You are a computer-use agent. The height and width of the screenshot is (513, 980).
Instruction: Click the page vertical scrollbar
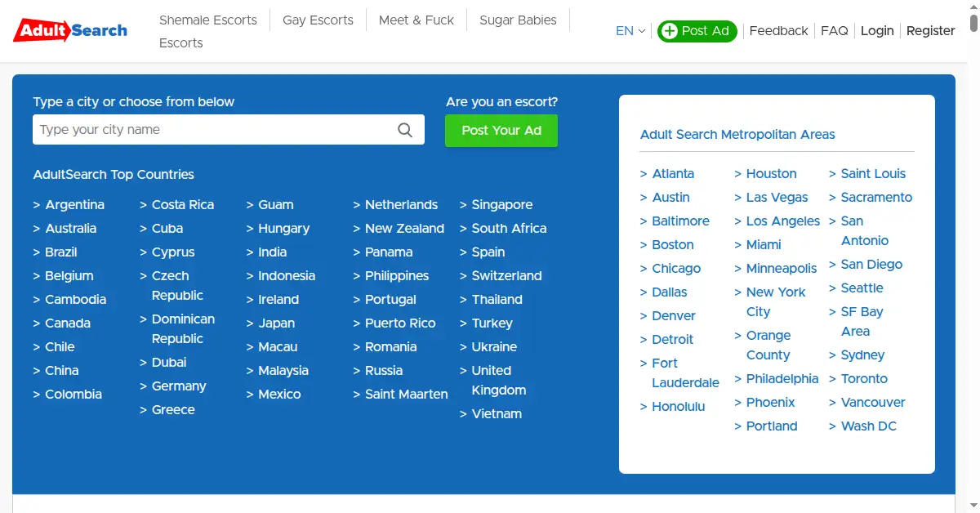click(x=973, y=25)
